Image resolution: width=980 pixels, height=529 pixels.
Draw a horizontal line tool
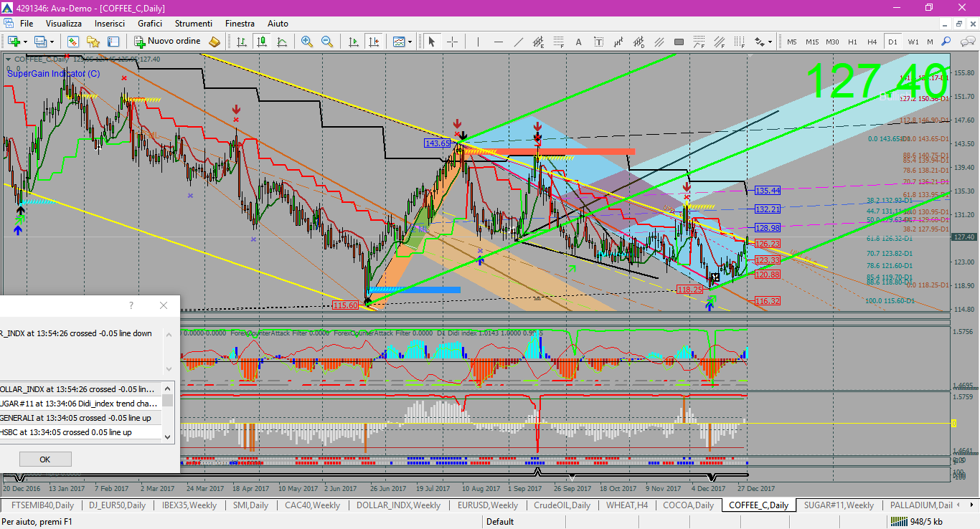tap(498, 42)
